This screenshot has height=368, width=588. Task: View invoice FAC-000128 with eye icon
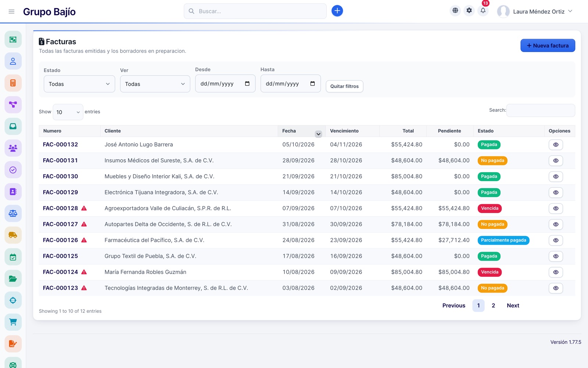(x=556, y=208)
